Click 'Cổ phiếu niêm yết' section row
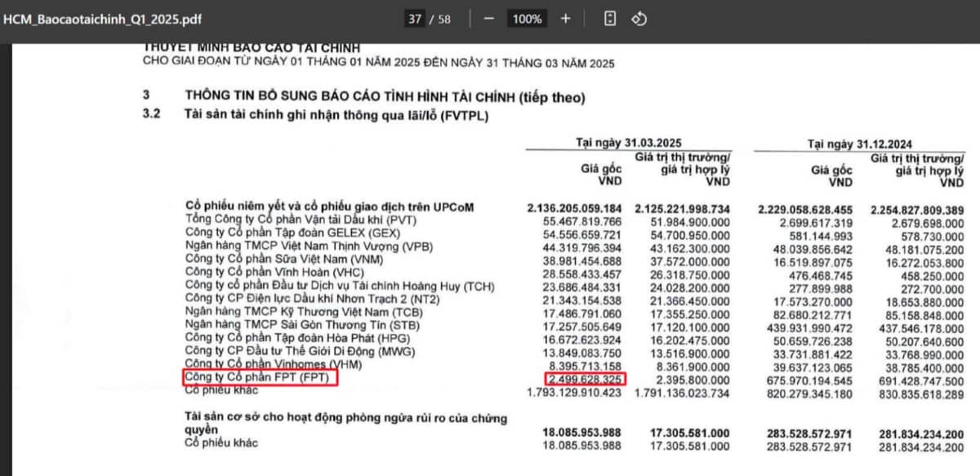 point(329,207)
